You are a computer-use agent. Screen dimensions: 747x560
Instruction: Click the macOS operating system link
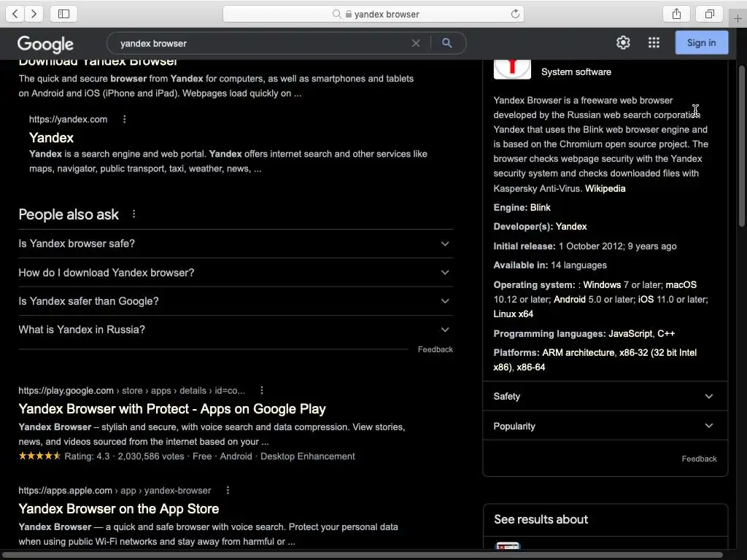click(x=681, y=285)
